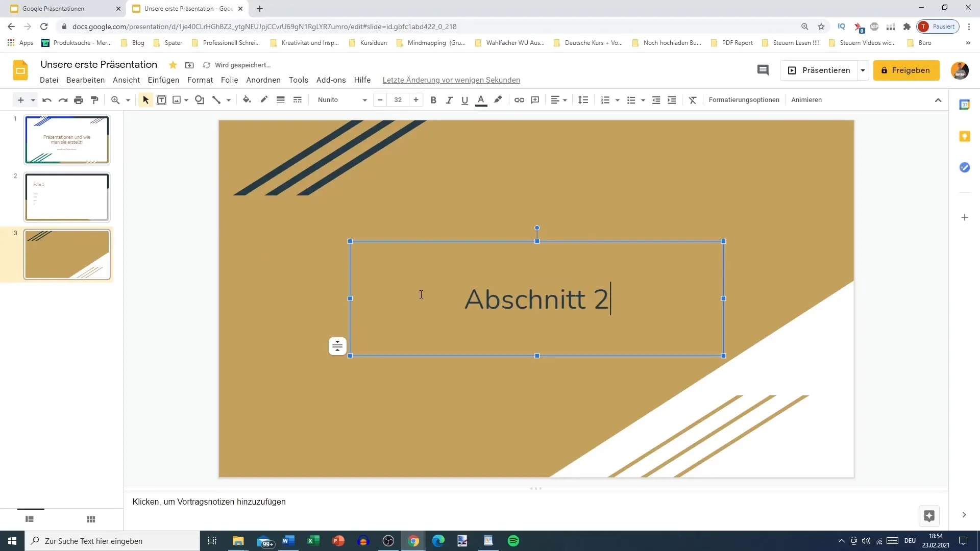
Task: Move presentation using folder icon
Action: (x=189, y=65)
